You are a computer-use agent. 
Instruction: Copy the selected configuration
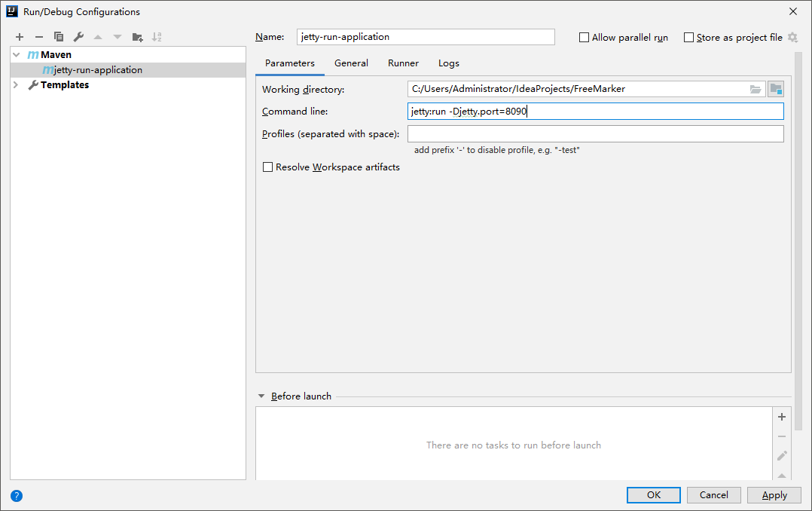59,37
